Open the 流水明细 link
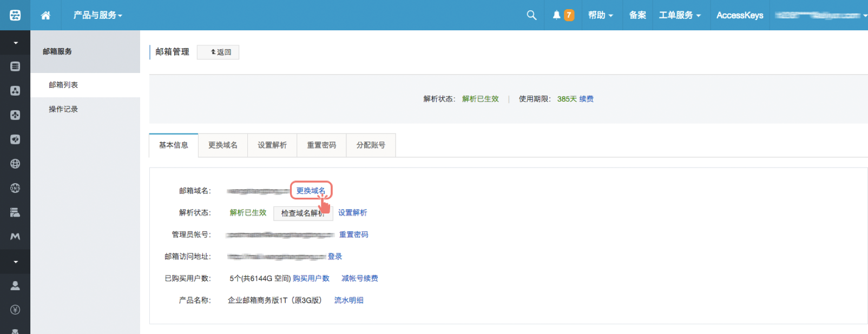 pyautogui.click(x=348, y=300)
